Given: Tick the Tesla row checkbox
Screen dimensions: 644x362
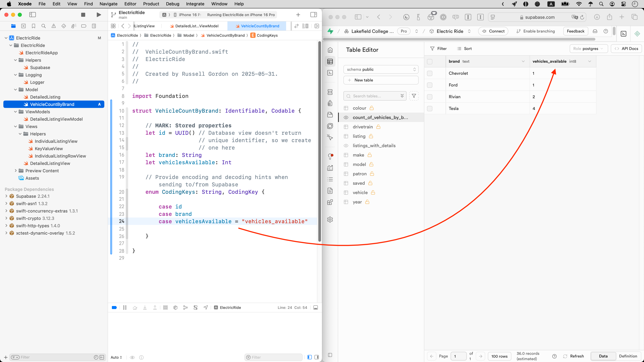Looking at the screenshot, I should 430,109.
